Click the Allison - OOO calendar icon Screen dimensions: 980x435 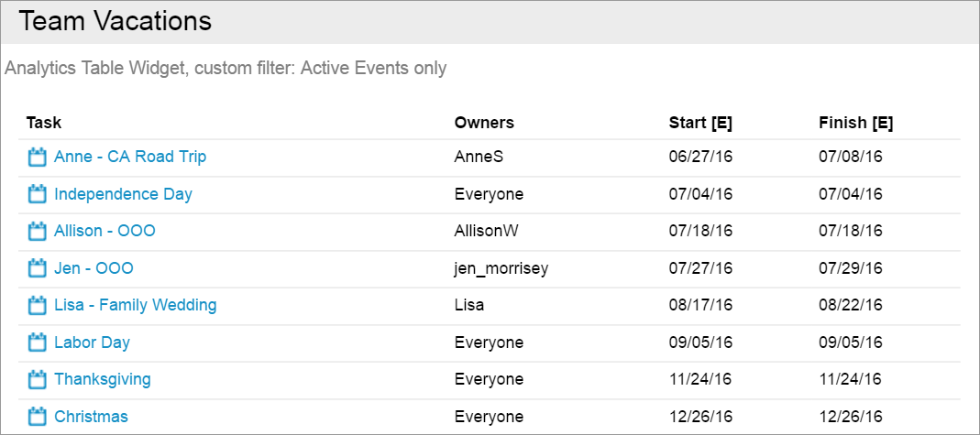pyautogui.click(x=38, y=232)
